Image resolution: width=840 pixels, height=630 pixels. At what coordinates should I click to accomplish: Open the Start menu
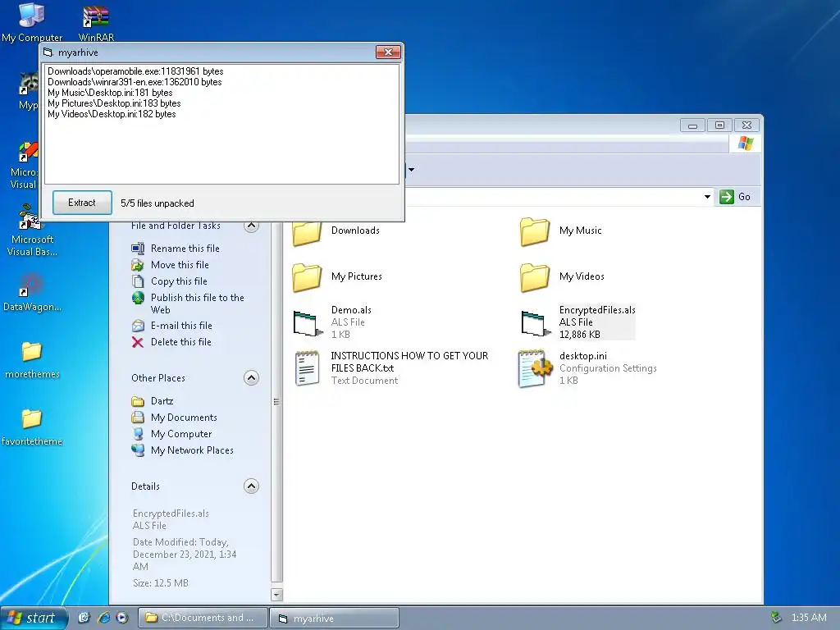(34, 618)
